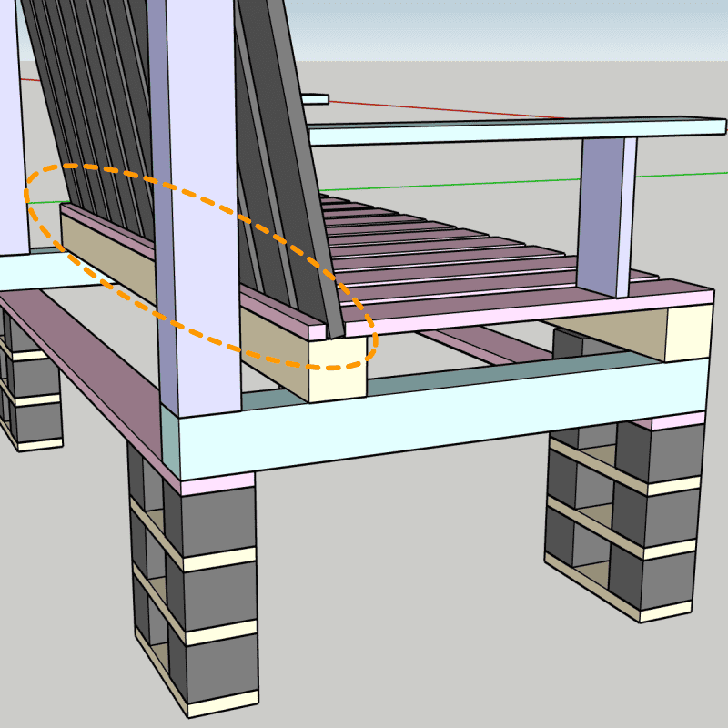The width and height of the screenshot is (728, 728).
Task: Select the cream block under the seat corner
Action: (337, 369)
